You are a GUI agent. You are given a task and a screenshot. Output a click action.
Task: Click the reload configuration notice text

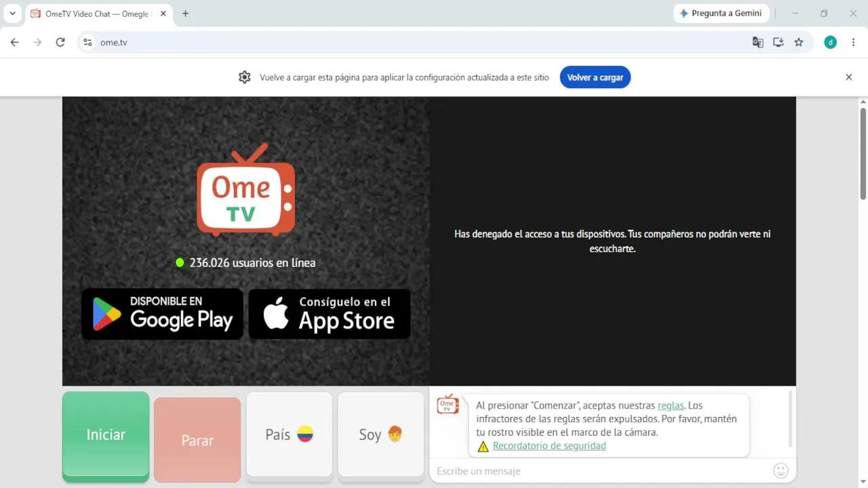pyautogui.click(x=404, y=77)
